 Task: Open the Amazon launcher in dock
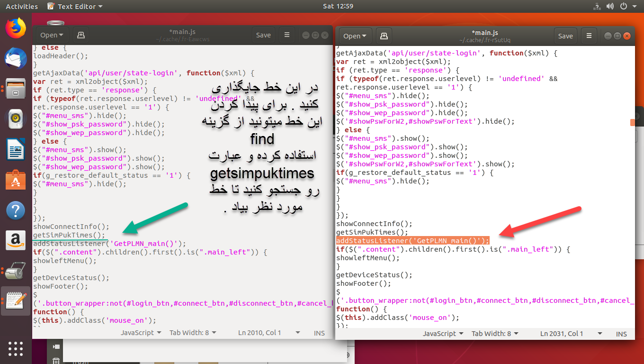(x=16, y=241)
